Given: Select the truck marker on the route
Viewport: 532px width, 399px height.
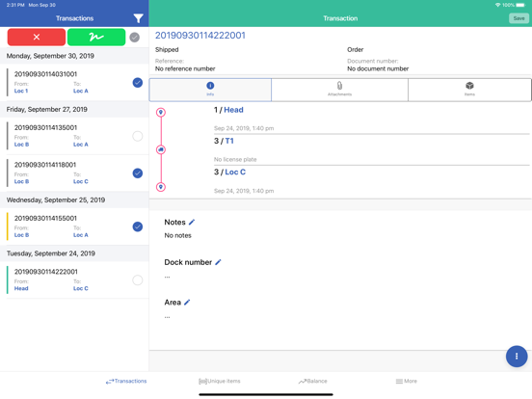Looking at the screenshot, I should click(x=161, y=149).
